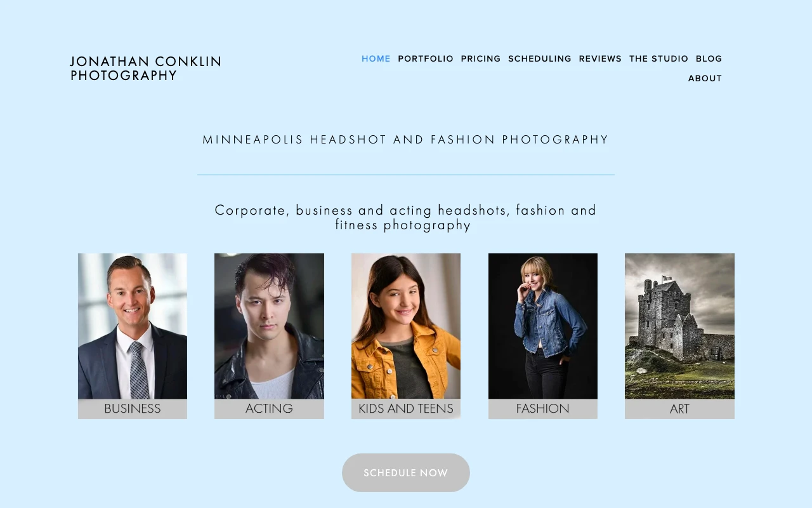The width and height of the screenshot is (812, 508).
Task: Open the Home menu item
Action: coord(376,58)
